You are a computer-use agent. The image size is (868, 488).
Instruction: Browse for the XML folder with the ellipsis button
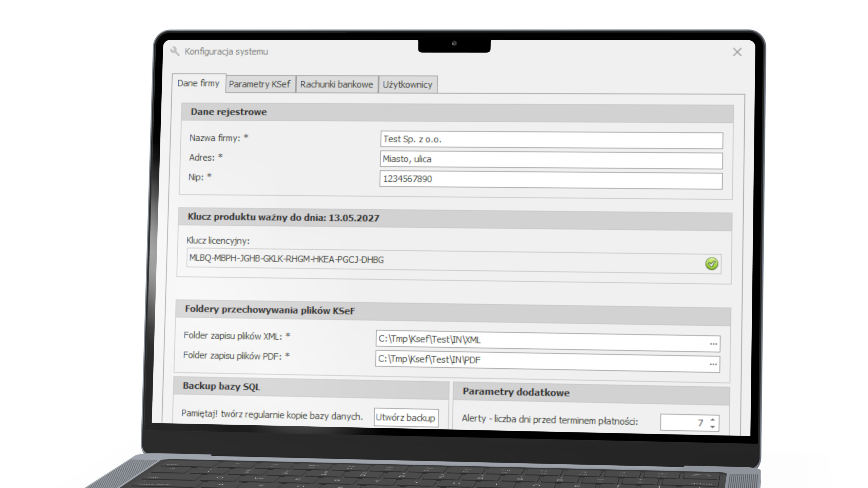tap(713, 344)
